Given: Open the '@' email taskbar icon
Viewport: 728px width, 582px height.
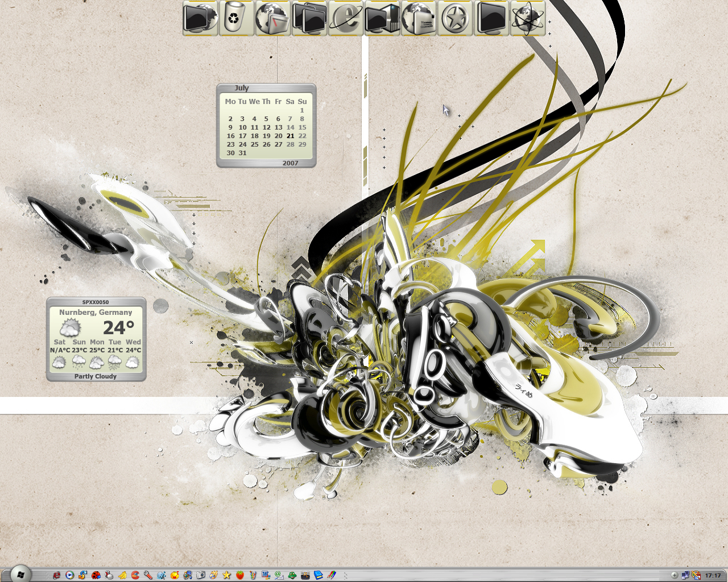Looking at the screenshot, I should 279,575.
